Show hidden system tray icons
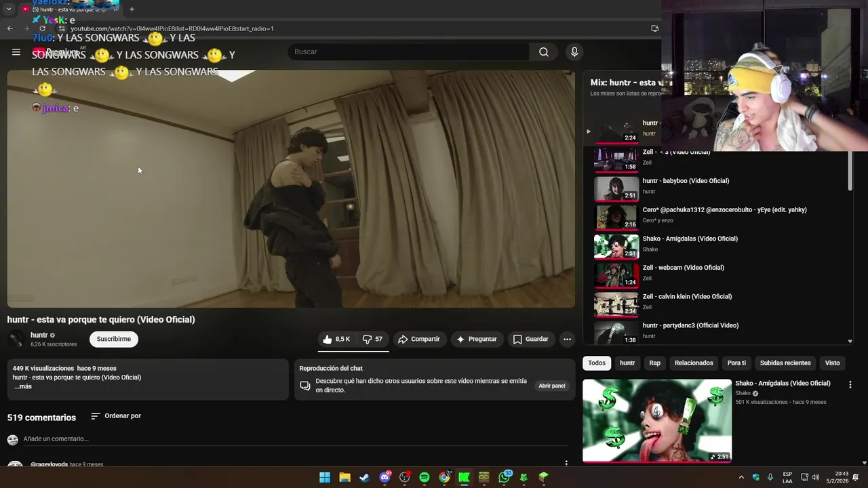This screenshot has width=868, height=488. [x=741, y=477]
